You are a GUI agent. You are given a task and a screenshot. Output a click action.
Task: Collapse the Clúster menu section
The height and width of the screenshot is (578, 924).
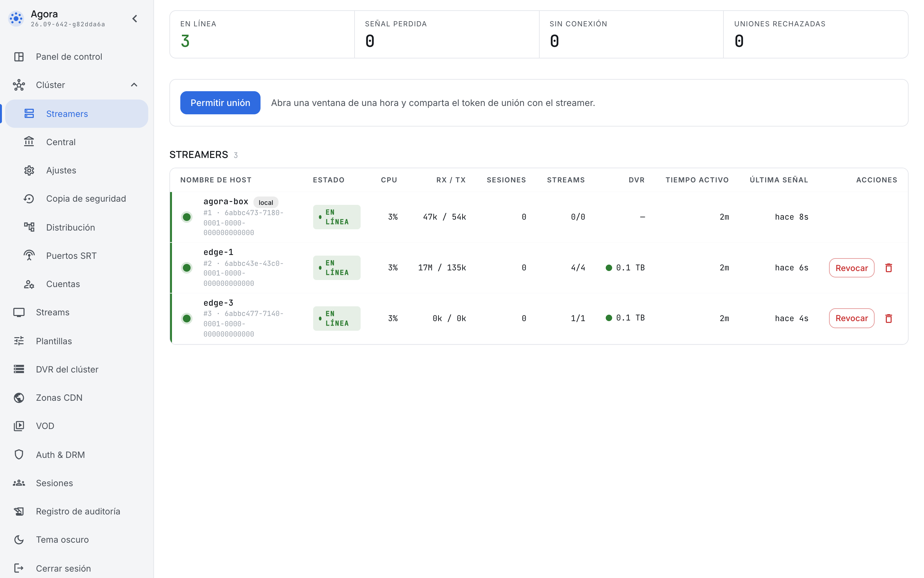point(134,85)
